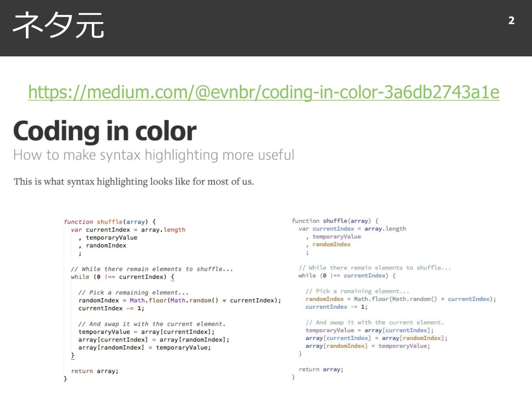Image resolution: width=532 pixels, height=399 pixels.
Task: Click the "Coding in color" article title
Action: coord(105,131)
